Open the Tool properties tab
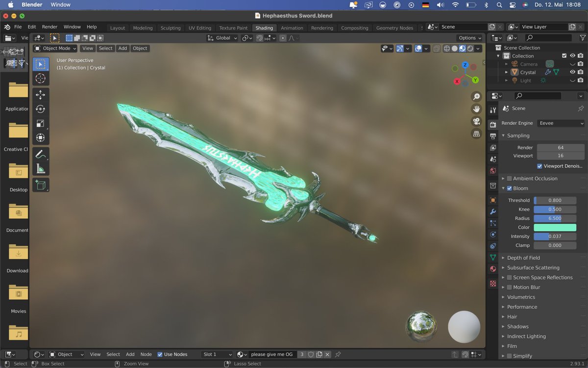Viewport: 588px width, 368px height. (x=493, y=110)
